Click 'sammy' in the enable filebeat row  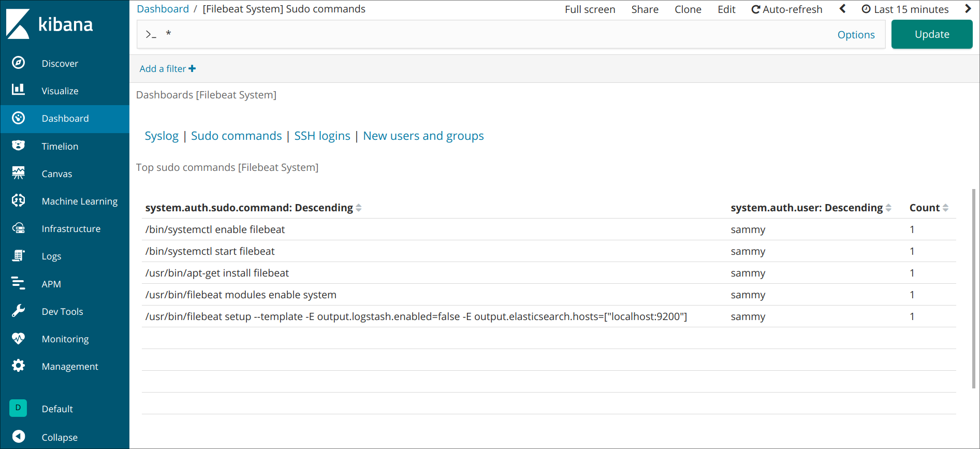748,229
